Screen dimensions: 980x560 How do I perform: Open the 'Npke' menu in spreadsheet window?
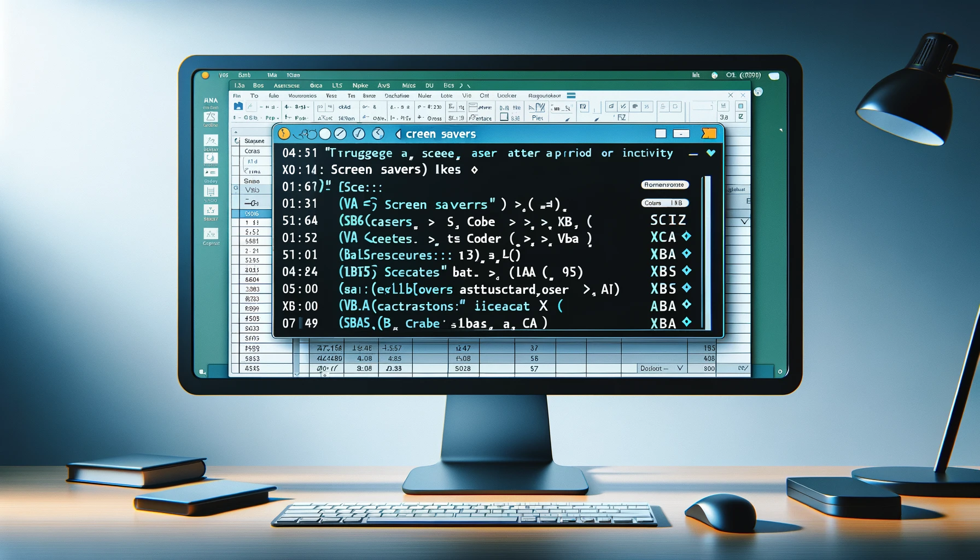pyautogui.click(x=360, y=85)
